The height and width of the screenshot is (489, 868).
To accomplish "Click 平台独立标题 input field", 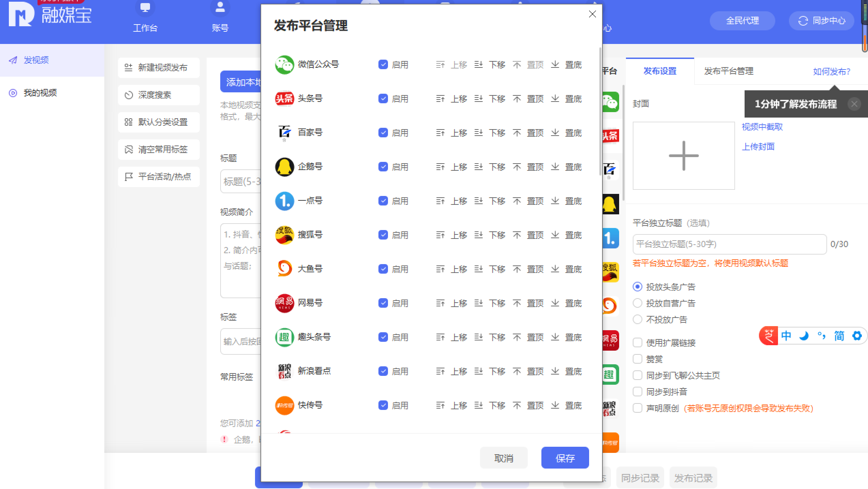I will [x=730, y=244].
